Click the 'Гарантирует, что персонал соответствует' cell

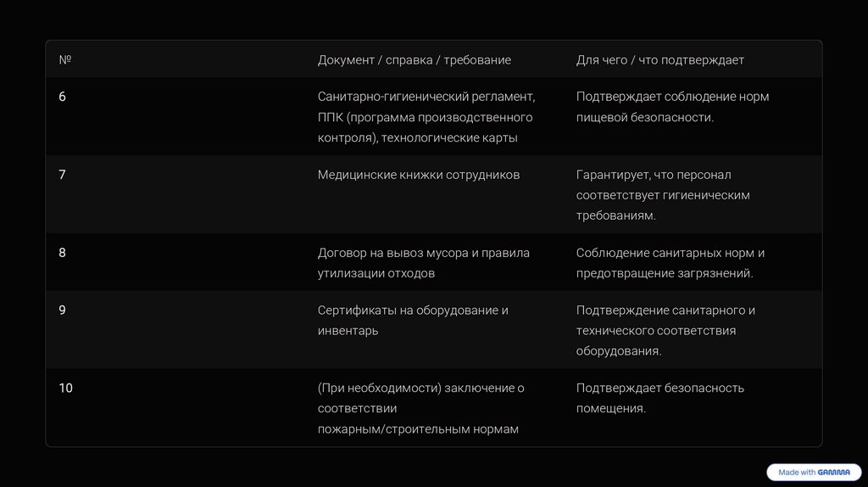click(x=663, y=195)
